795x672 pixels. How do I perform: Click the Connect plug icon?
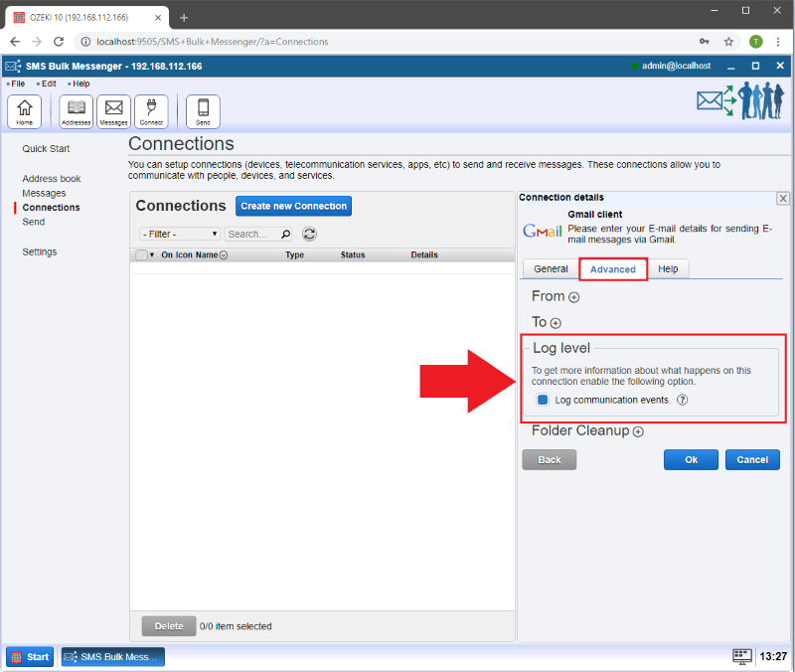pyautogui.click(x=151, y=111)
